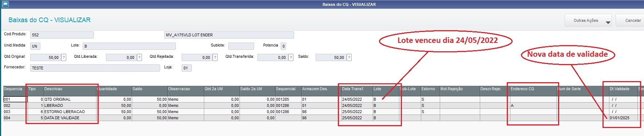Select the Qtd.Transferida field 0,00

[x=273, y=57]
